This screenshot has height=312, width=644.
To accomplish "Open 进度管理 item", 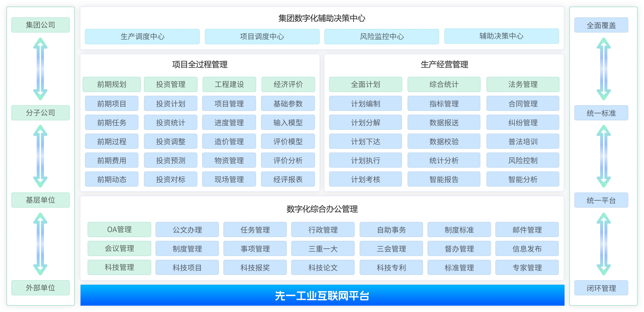I will click(x=229, y=122).
